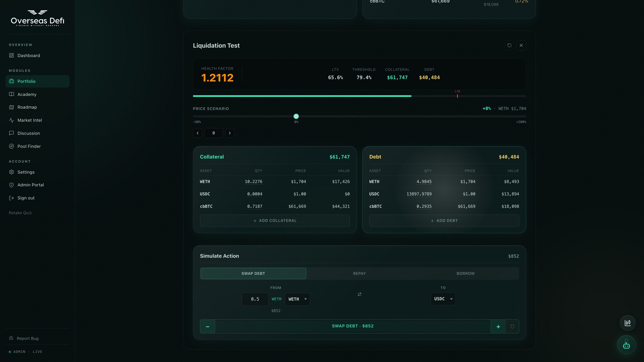The width and height of the screenshot is (644, 362).
Task: Click the debt USDC quantity 13897.9789
Action: pos(419,194)
